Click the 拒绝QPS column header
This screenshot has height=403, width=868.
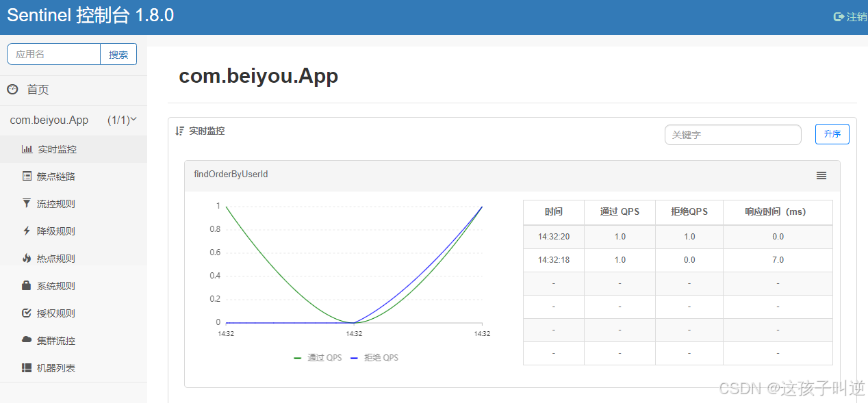[689, 212]
